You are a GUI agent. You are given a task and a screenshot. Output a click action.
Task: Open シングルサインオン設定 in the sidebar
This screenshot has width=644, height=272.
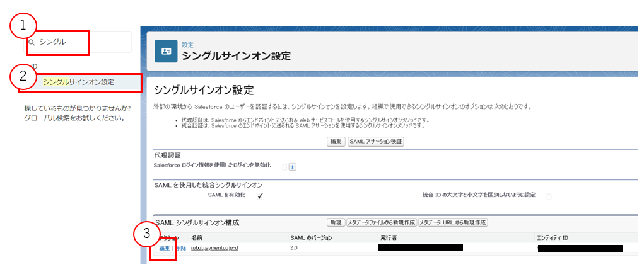click(x=79, y=82)
